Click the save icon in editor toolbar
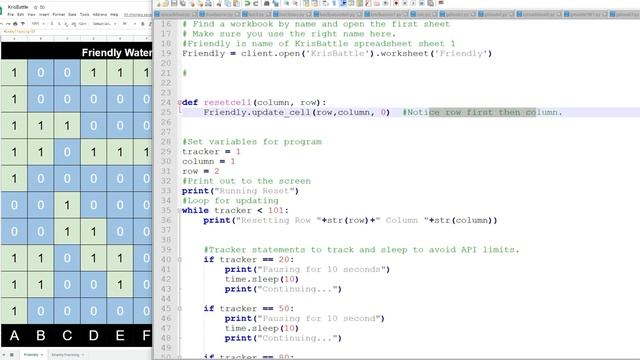This screenshot has height=360, width=640. (173, 3)
